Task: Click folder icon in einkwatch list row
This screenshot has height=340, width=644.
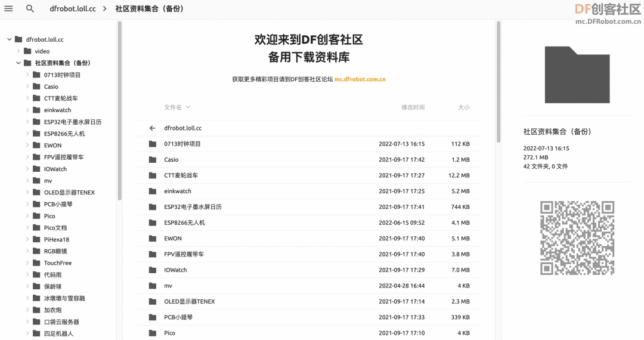Action: click(153, 191)
